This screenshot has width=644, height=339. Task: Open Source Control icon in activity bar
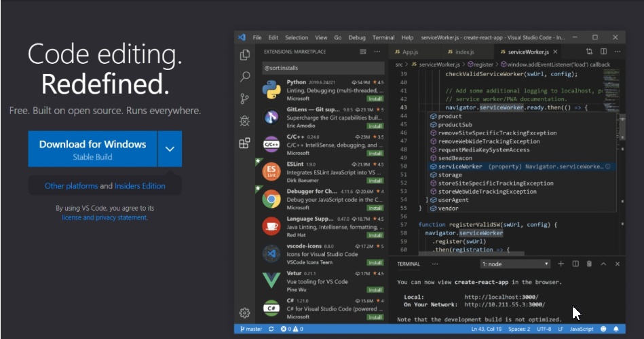click(245, 99)
